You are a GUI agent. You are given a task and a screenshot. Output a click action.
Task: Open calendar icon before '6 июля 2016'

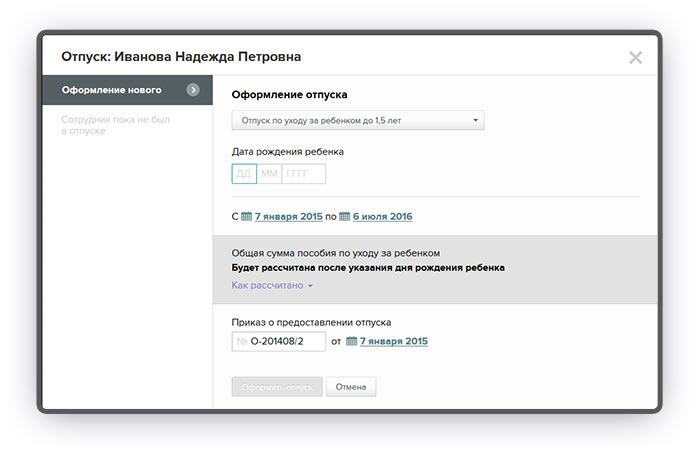click(x=345, y=216)
